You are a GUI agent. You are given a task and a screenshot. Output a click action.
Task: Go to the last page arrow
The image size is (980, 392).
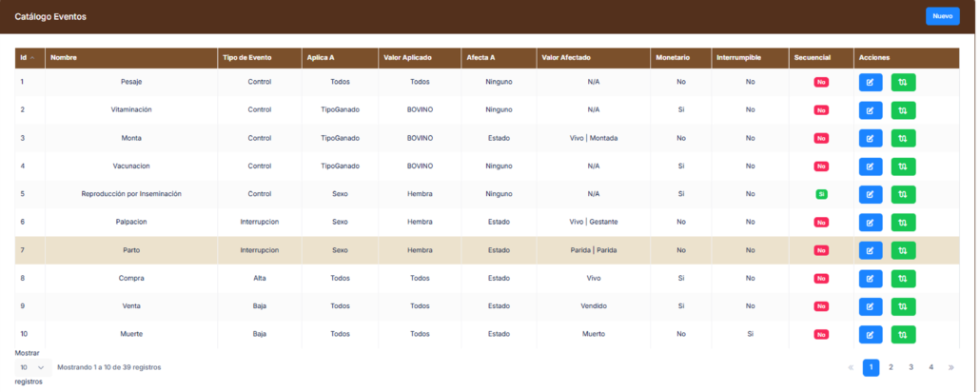point(951,367)
